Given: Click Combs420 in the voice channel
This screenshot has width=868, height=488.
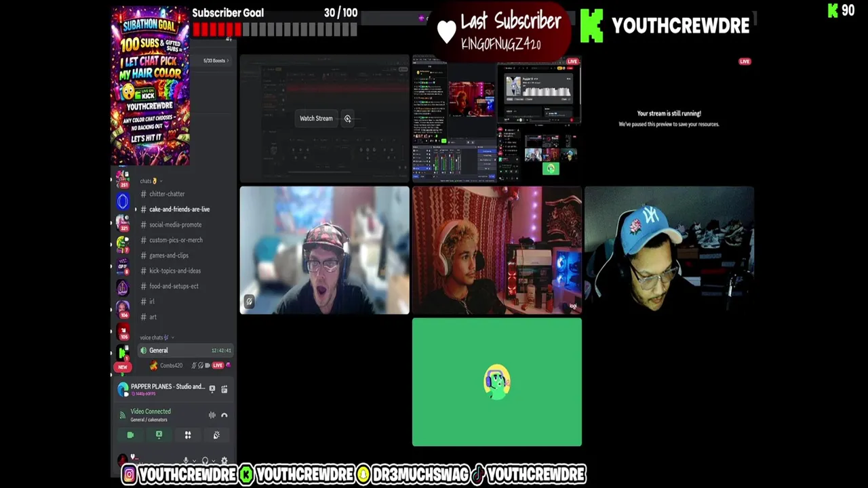Looking at the screenshot, I should coord(171,365).
